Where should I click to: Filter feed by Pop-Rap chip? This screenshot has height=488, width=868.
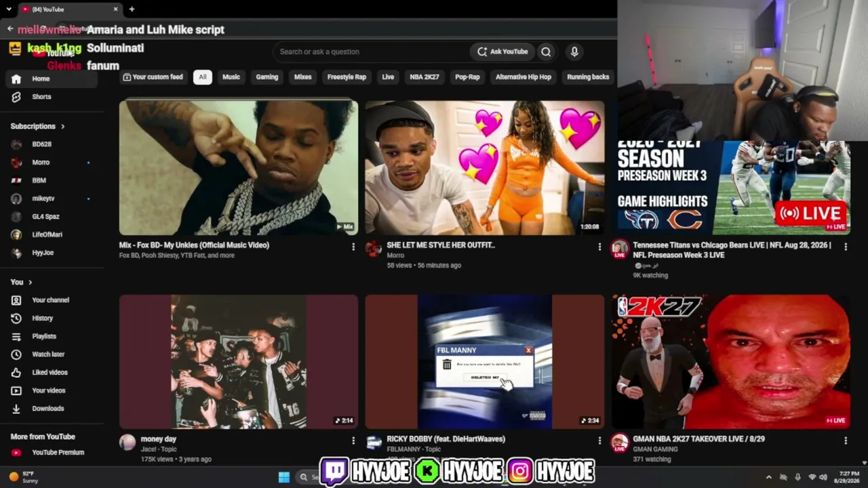467,77
